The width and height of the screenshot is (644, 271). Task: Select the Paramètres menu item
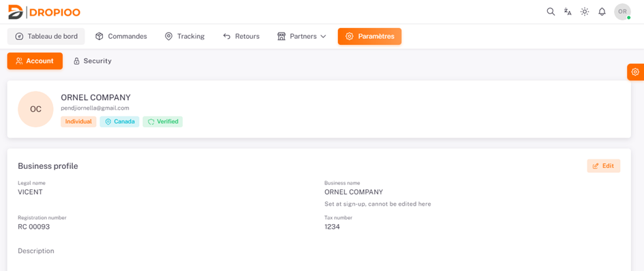coord(369,36)
